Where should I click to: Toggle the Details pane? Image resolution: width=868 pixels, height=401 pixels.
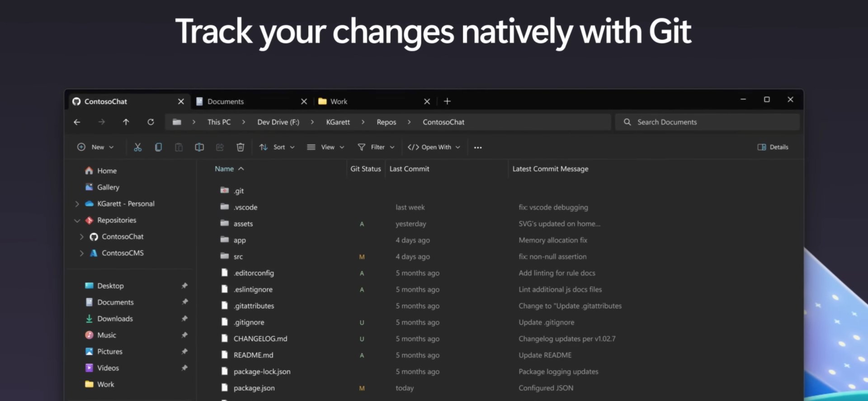pyautogui.click(x=773, y=147)
